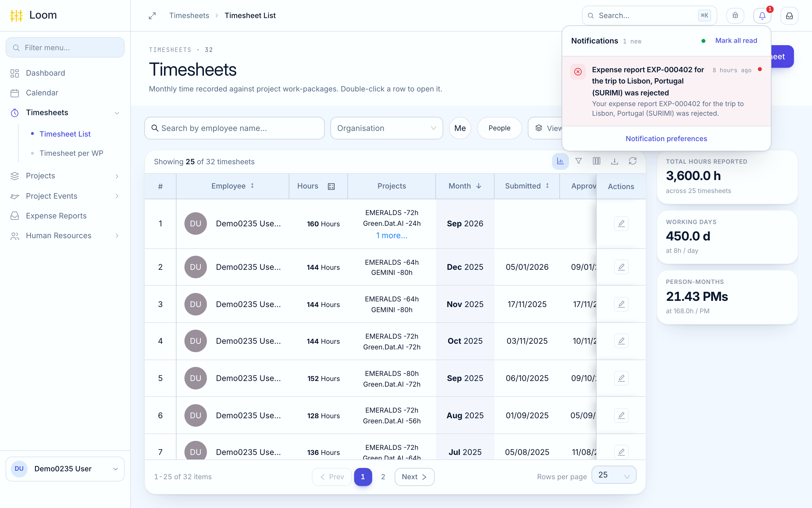Click the '1 more...' projects link
This screenshot has width=812, height=508.
click(x=392, y=236)
